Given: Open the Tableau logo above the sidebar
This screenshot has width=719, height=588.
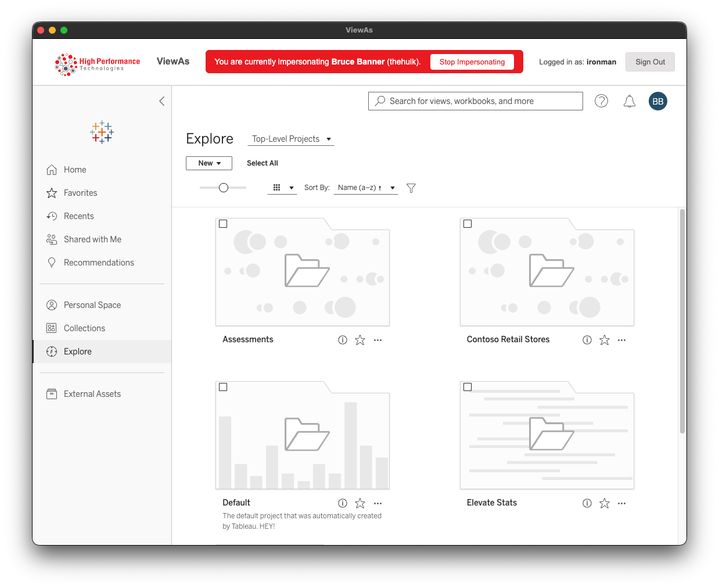Looking at the screenshot, I should [x=102, y=132].
